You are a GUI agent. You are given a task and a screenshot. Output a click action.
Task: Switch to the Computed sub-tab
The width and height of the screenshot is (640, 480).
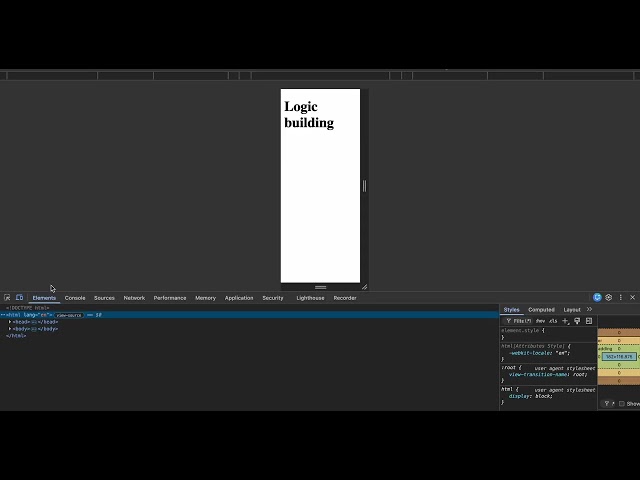pos(541,310)
